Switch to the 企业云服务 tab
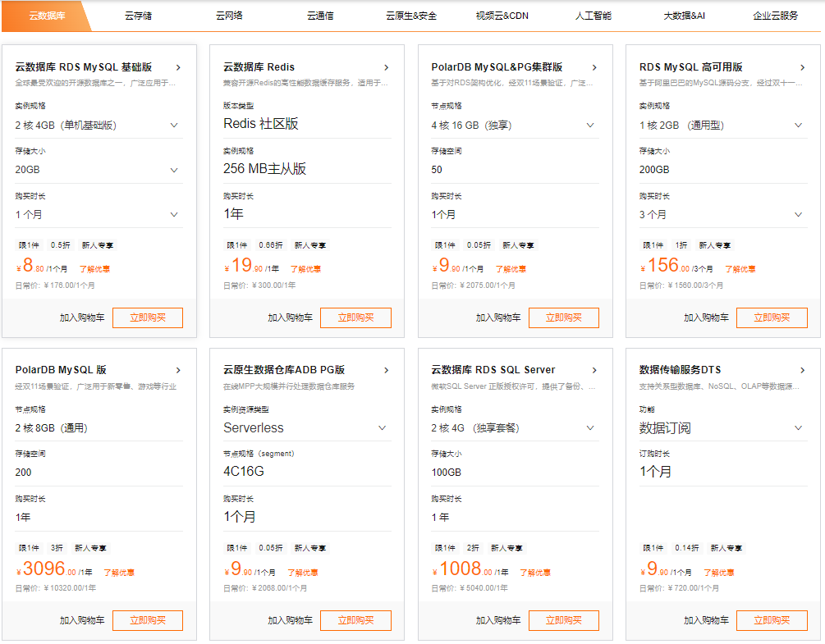 coord(776,16)
